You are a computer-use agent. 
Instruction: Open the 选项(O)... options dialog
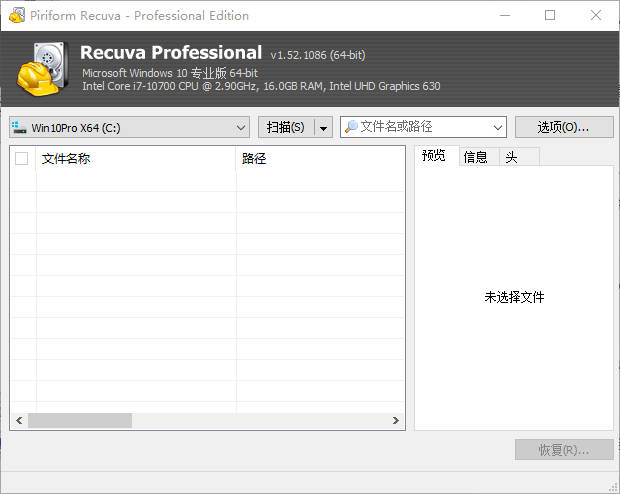click(x=564, y=127)
